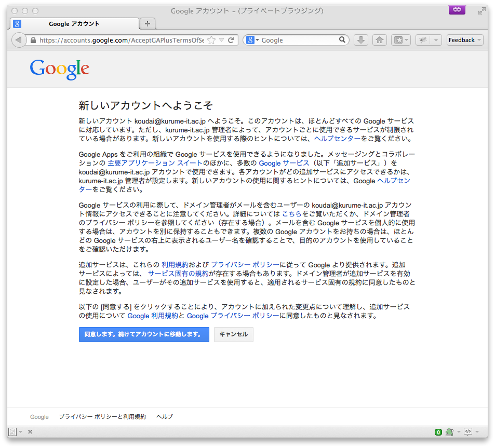
Task: Open the サービス固有の規約 link
Action: pos(178,273)
